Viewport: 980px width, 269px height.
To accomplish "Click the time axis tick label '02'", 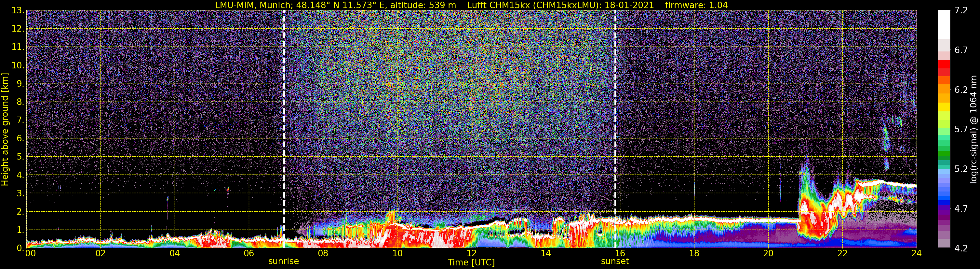I will 101,254.
